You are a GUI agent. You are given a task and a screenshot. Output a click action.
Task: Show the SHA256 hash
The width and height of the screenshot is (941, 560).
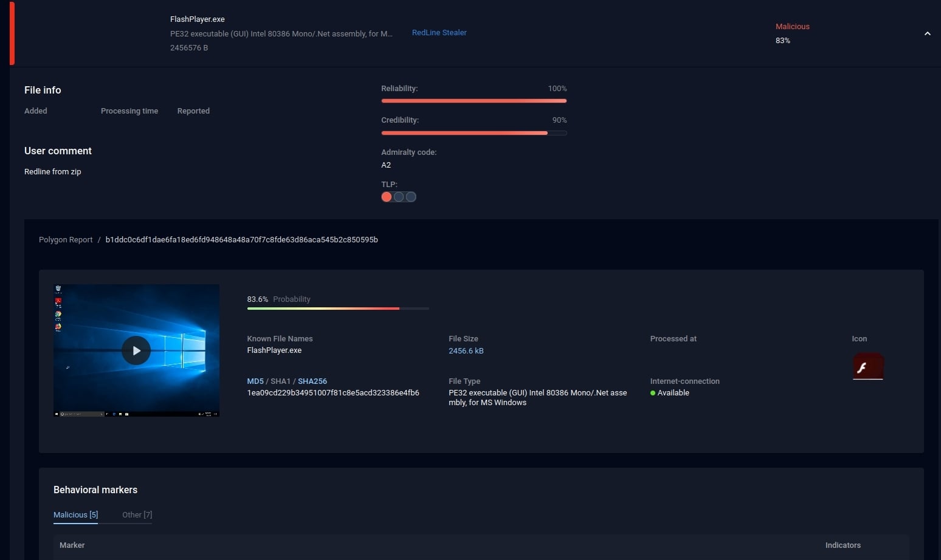[312, 381]
